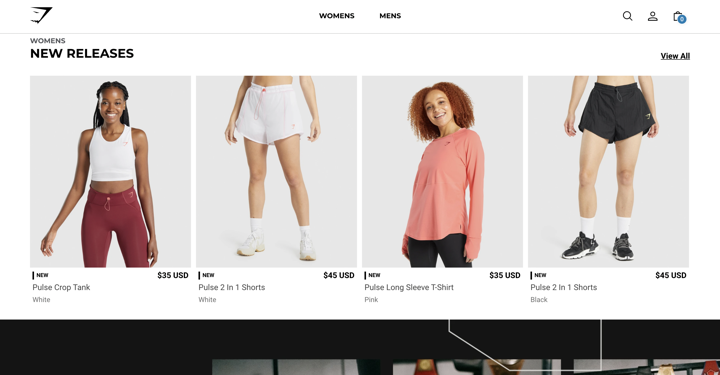Open the search icon in header
This screenshot has height=375, width=720.
click(x=627, y=16)
